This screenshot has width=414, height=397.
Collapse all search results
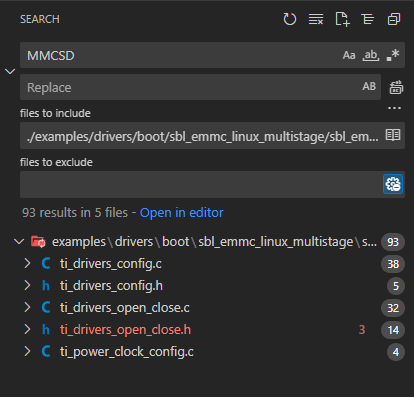coord(394,19)
